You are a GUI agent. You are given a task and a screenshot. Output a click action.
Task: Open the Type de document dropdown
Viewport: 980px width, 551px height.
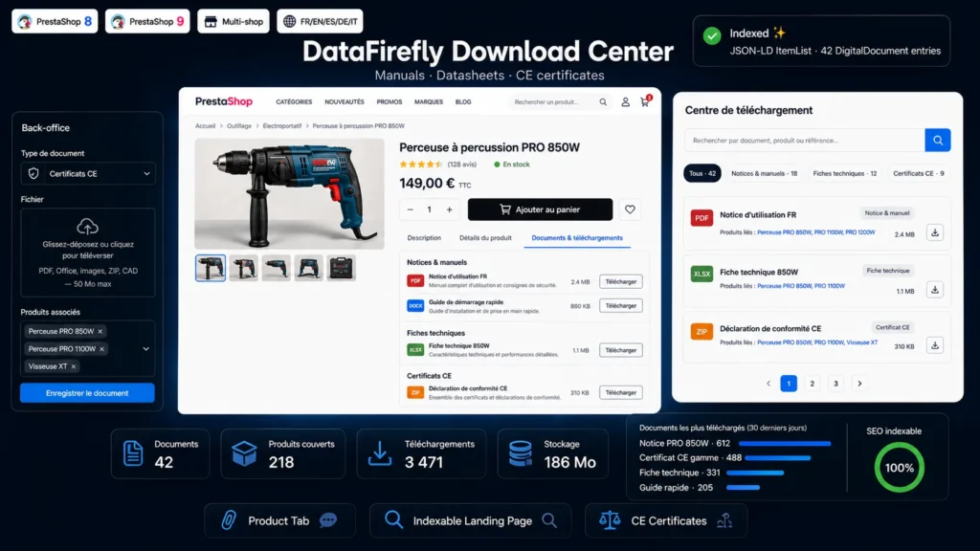pos(88,174)
